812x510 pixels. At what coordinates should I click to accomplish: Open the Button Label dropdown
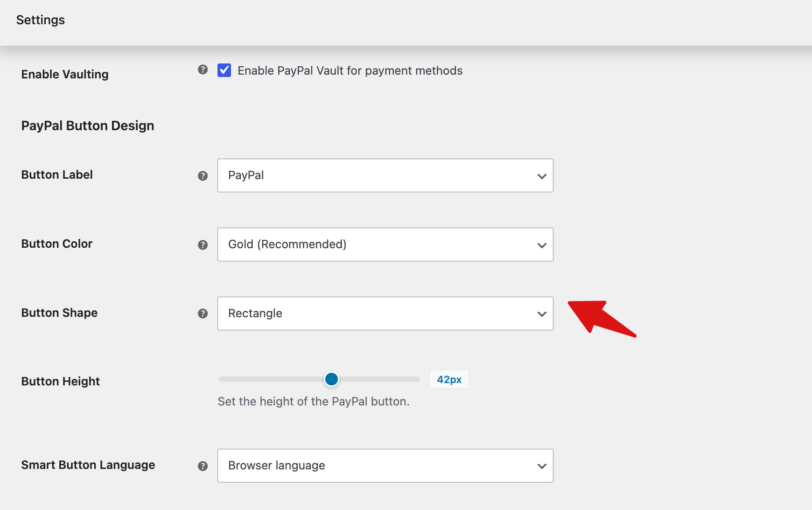385,175
